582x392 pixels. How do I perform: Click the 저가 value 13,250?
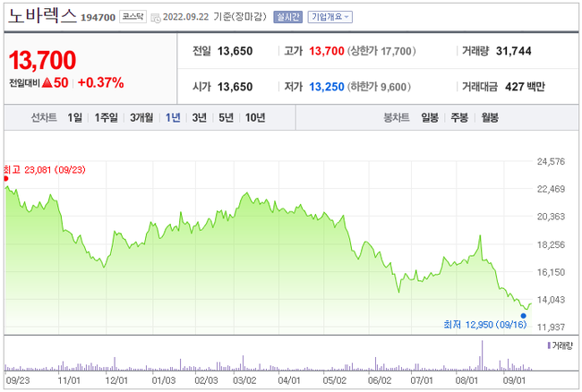coord(327,87)
